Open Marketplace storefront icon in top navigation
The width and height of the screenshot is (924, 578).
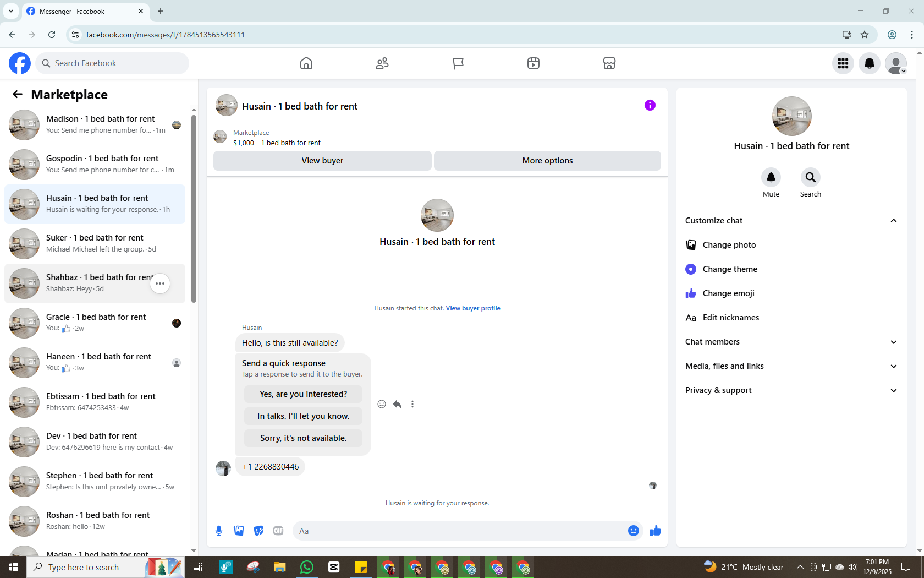(x=609, y=63)
